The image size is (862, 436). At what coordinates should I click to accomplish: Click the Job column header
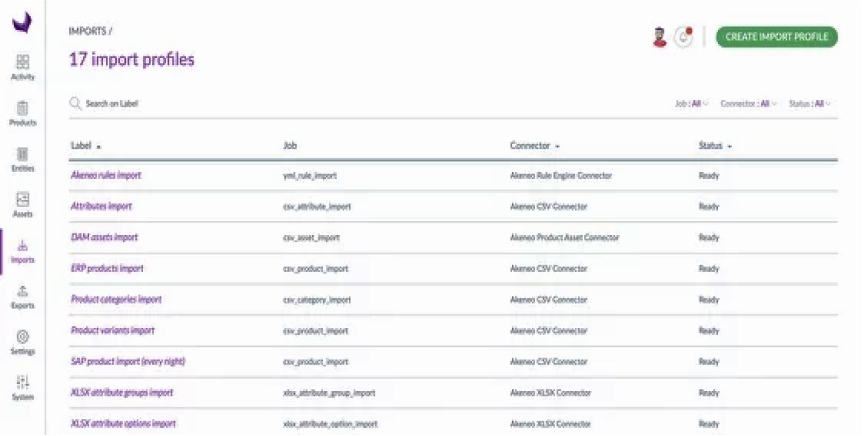click(x=290, y=146)
